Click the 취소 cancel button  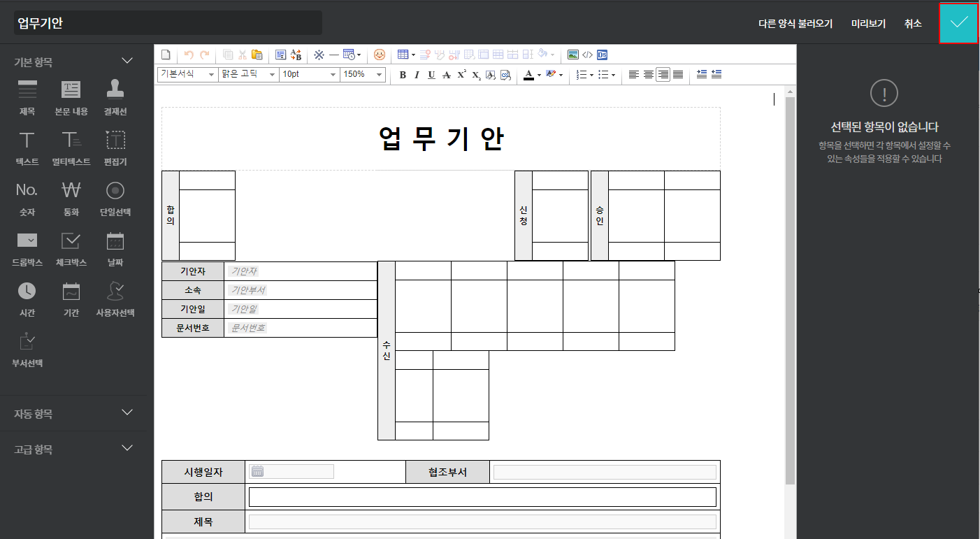click(913, 23)
